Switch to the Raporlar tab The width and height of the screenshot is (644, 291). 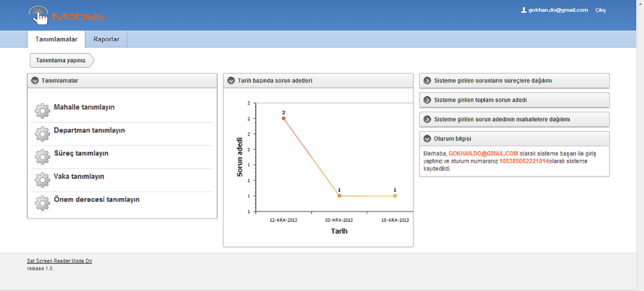[106, 39]
